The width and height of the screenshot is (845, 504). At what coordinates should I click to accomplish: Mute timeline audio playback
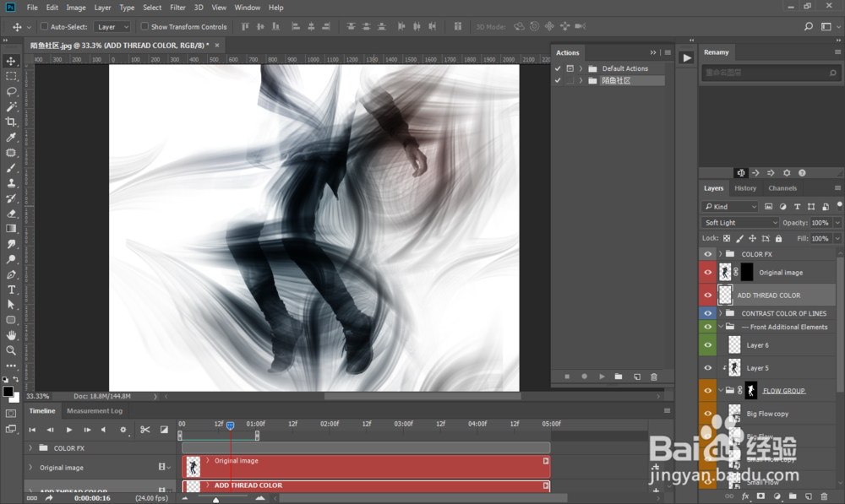(x=104, y=430)
